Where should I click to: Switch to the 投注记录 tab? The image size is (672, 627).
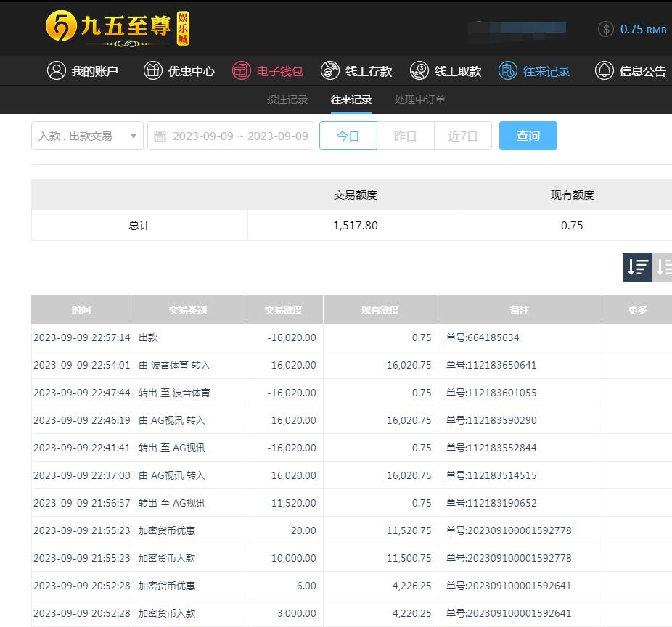point(287,99)
